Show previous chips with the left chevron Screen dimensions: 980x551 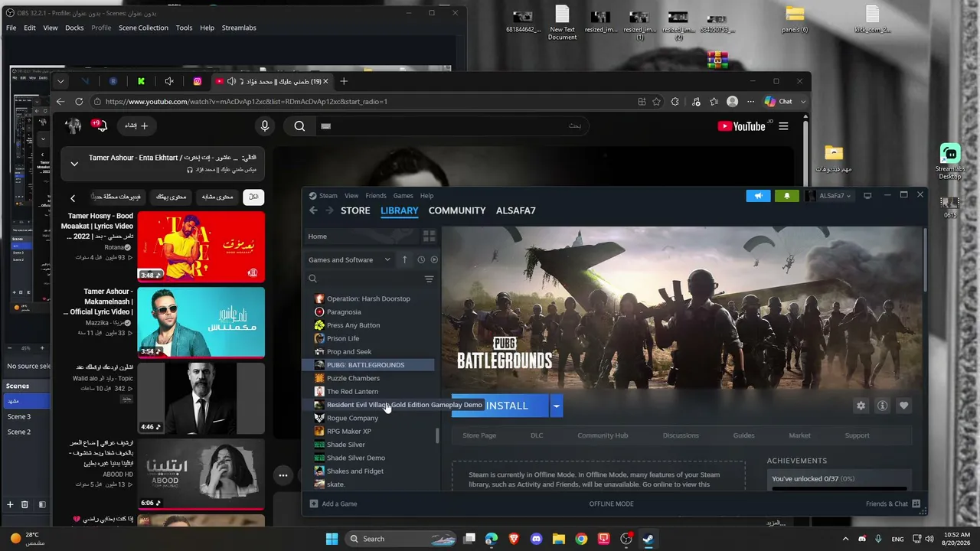(x=73, y=197)
